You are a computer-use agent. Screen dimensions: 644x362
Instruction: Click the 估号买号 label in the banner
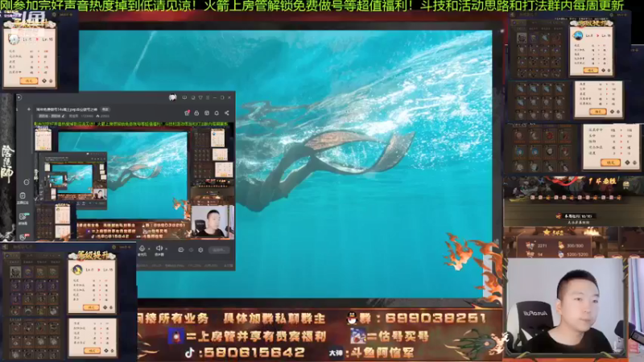pos(404,336)
